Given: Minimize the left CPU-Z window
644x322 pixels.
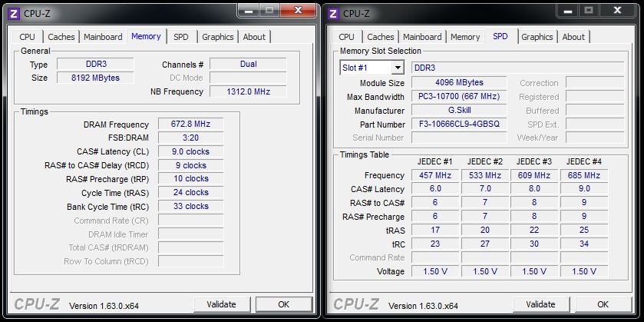Looking at the screenshot, I should (x=249, y=10).
